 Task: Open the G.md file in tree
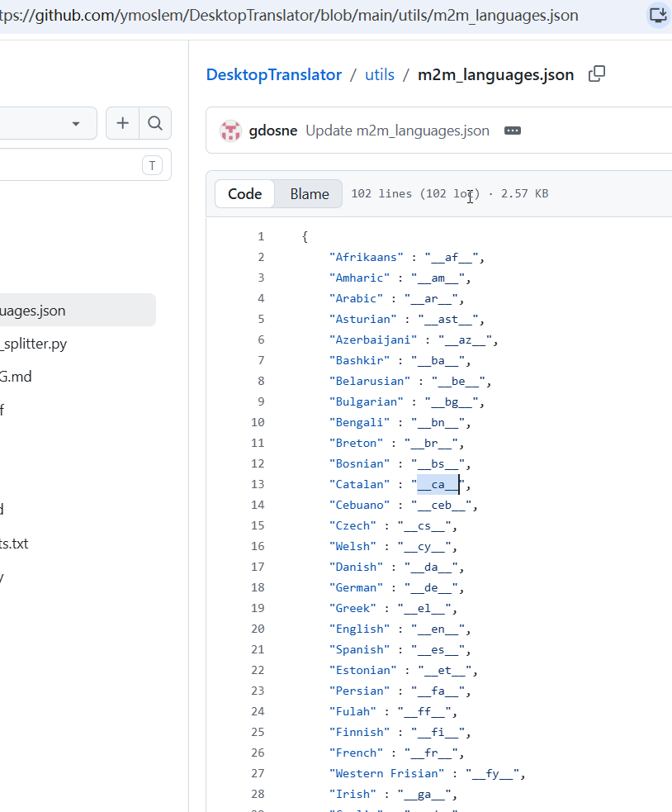click(16, 377)
